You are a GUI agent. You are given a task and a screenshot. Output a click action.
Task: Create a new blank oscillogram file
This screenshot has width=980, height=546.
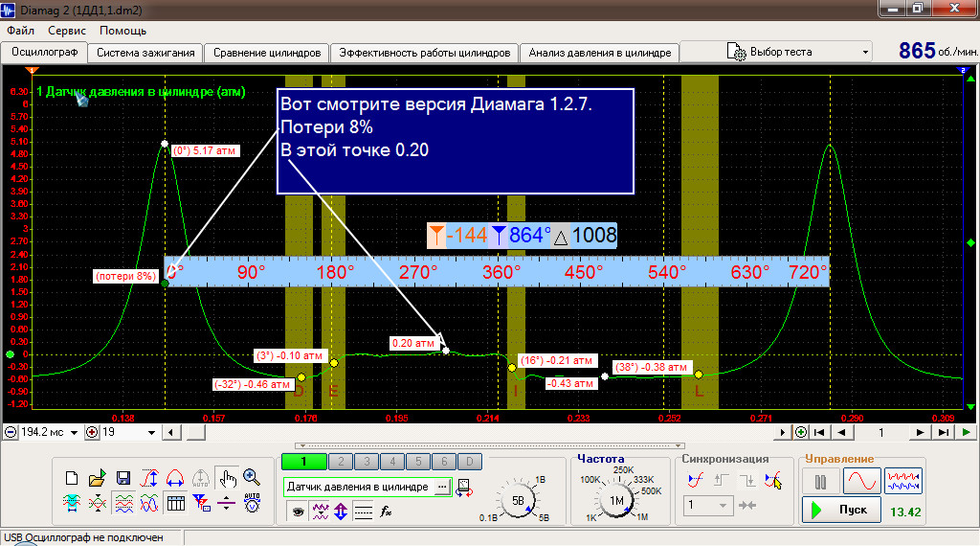(71, 478)
